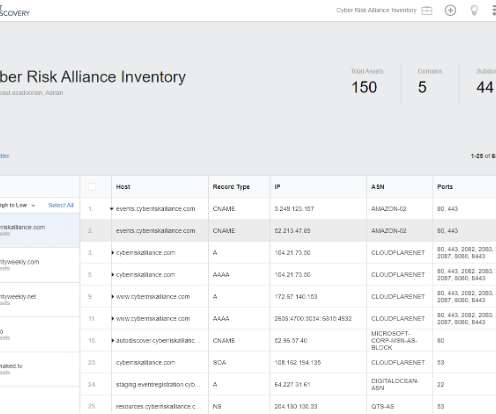Click the cyberriskalliance.com SOA host cell

tap(145, 363)
